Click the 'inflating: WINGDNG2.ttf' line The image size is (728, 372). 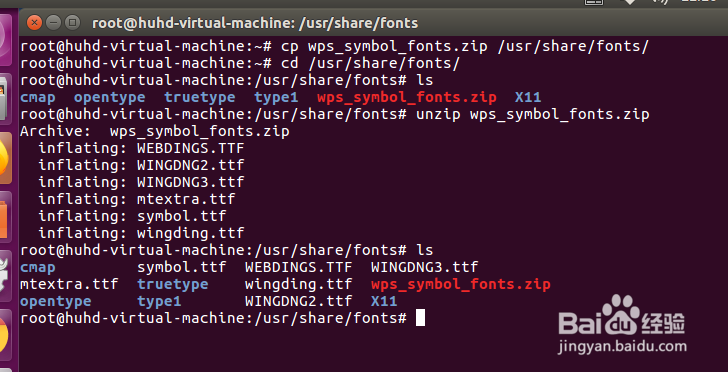tap(141, 165)
